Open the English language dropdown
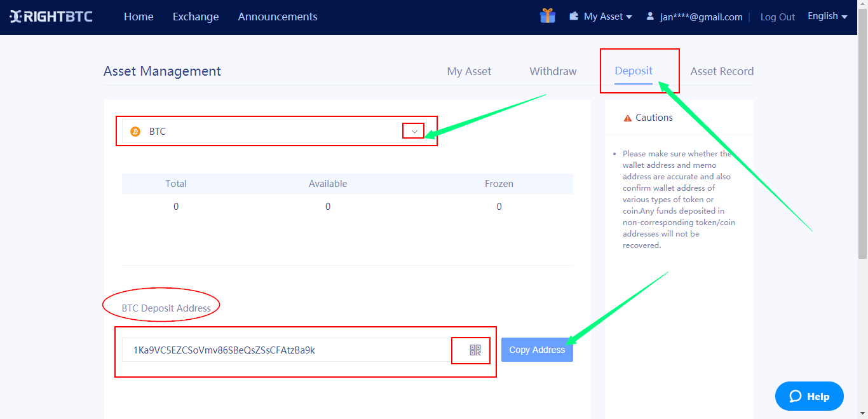The image size is (868, 419). (827, 16)
